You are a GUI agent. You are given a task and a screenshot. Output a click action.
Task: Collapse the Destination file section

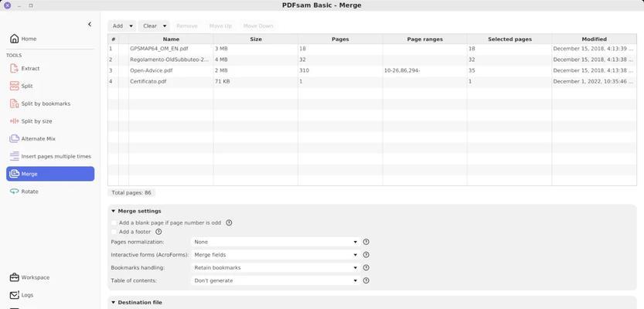pos(114,303)
